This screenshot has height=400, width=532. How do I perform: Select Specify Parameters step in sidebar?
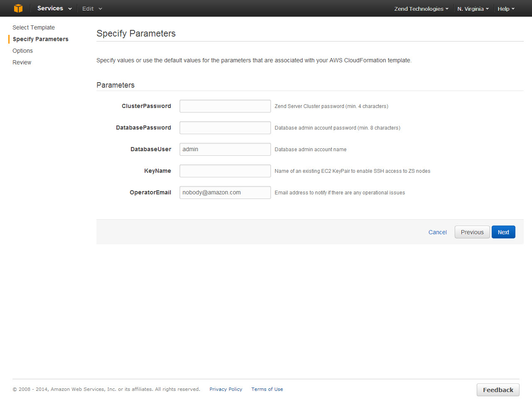tap(40, 39)
